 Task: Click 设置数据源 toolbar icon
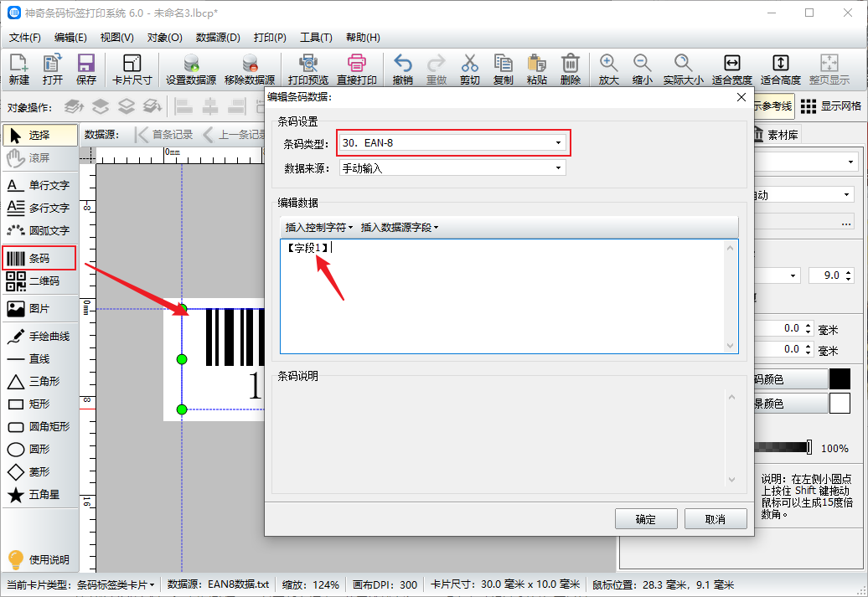click(191, 69)
